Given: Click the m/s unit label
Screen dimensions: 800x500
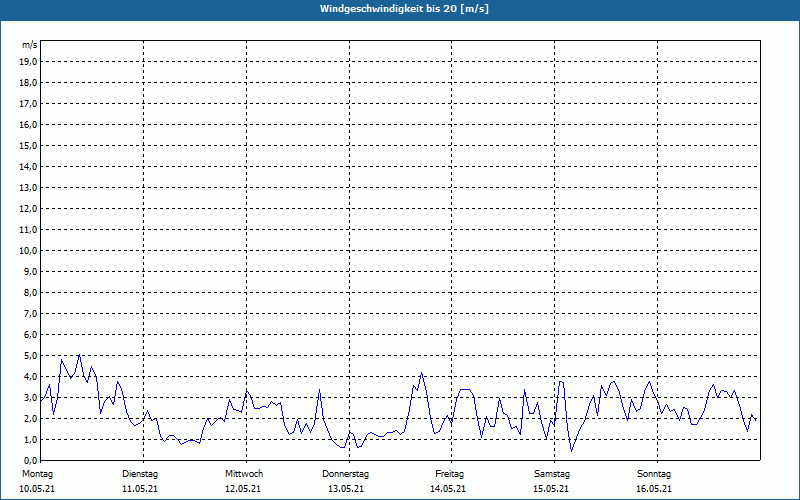Looking at the screenshot, I should tap(30, 45).
